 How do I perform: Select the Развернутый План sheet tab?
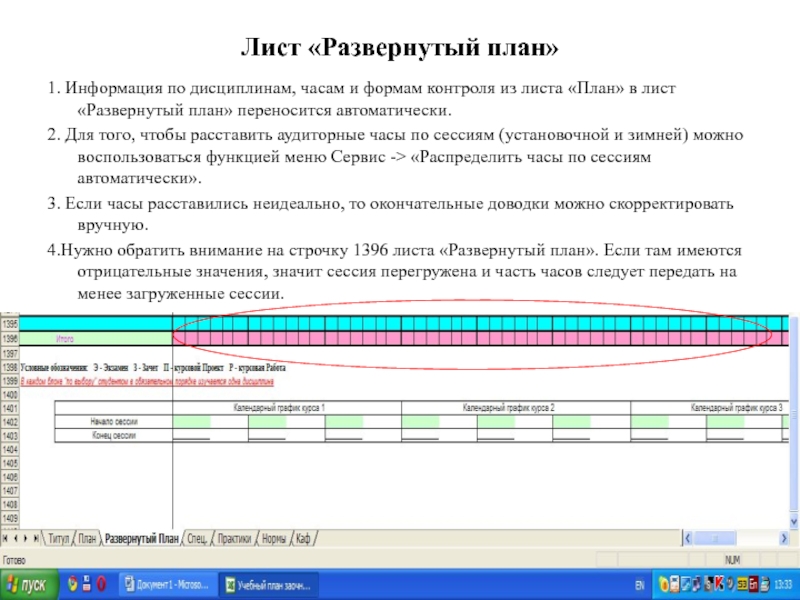point(142,539)
